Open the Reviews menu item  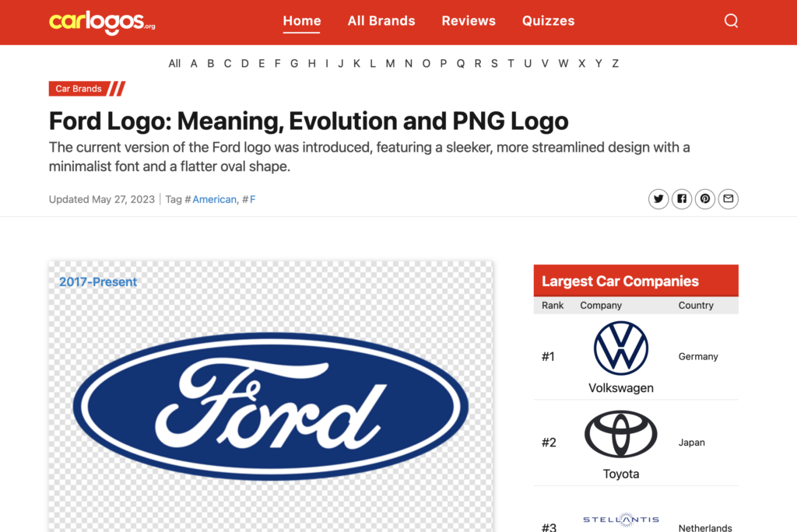tap(469, 21)
